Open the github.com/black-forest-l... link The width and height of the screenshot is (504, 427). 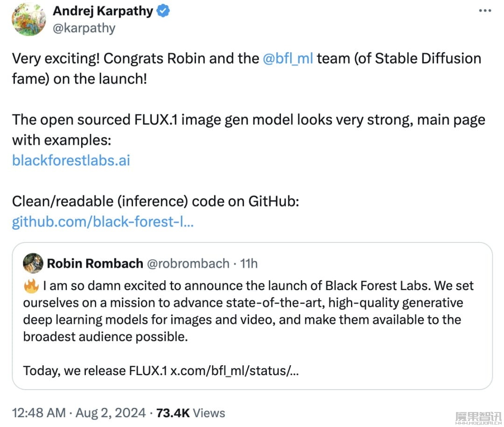click(x=103, y=222)
